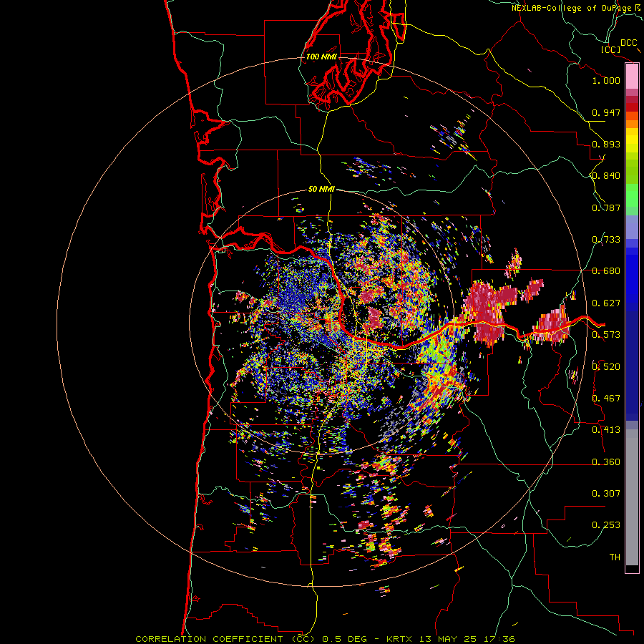Image resolution: width=644 pixels, height=644 pixels.
Task: Click the 0.840 scale value
Action: pyautogui.click(x=606, y=176)
